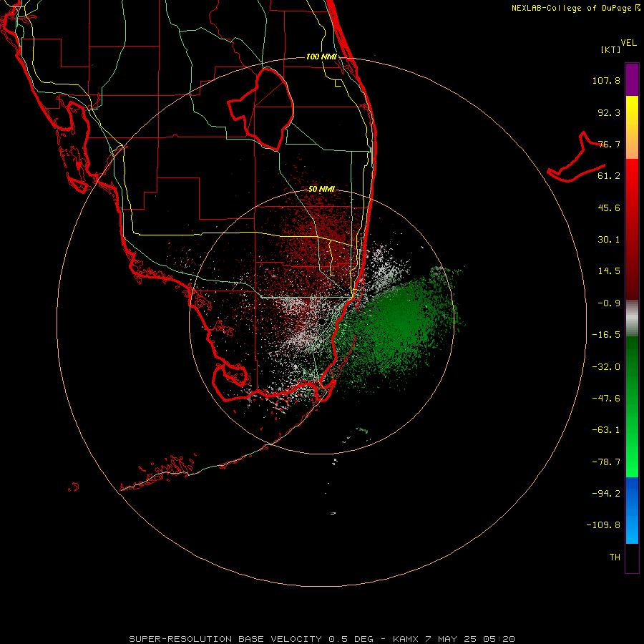The image size is (644, 644).
Task: Click the [KT] units label
Action: pos(611,49)
